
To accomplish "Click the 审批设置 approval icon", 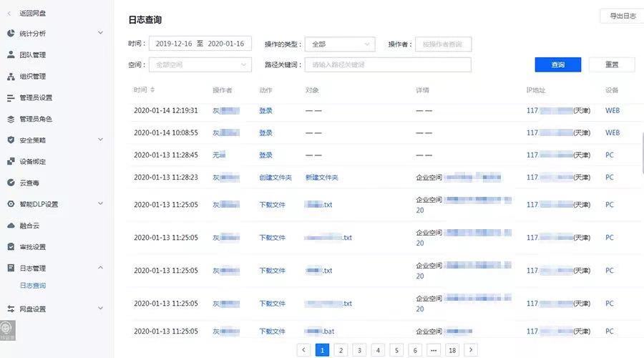I will tap(11, 247).
